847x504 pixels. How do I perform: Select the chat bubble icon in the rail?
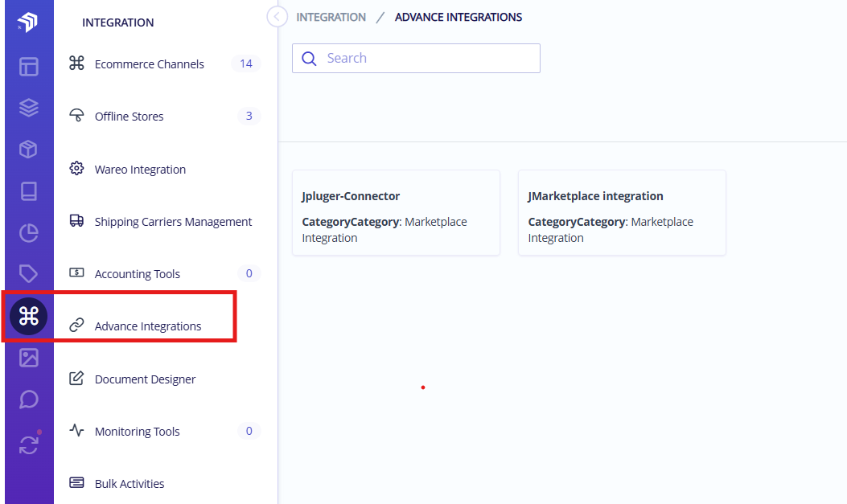(28, 399)
